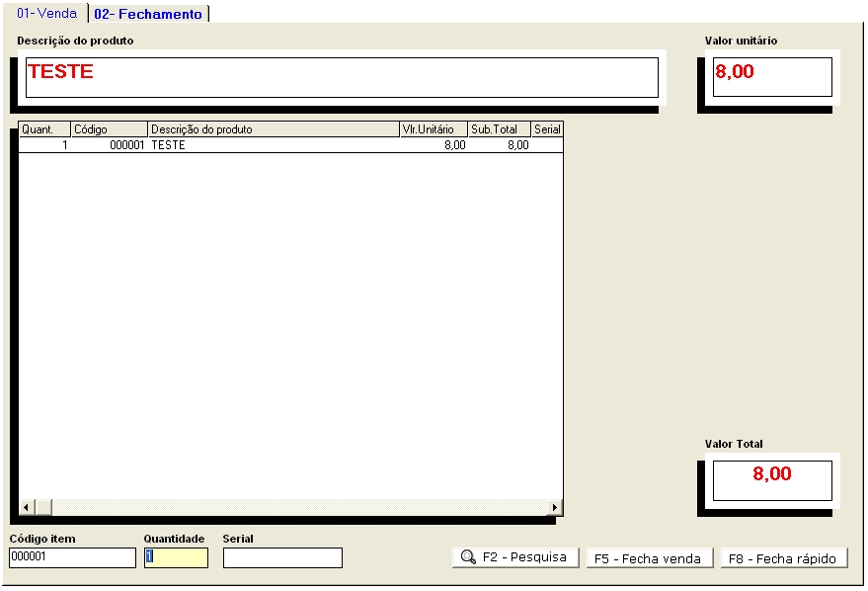The height and width of the screenshot is (591, 868).
Task: Click the Código column header
Action: pos(109,129)
